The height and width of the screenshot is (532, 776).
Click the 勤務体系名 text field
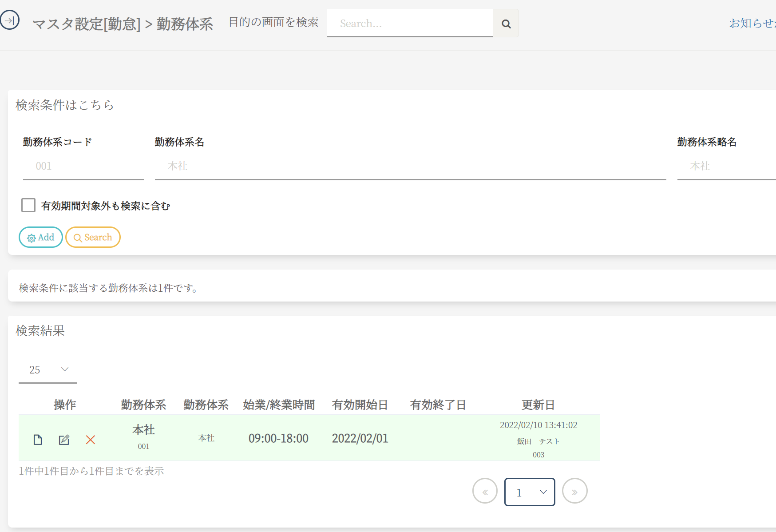tap(410, 166)
